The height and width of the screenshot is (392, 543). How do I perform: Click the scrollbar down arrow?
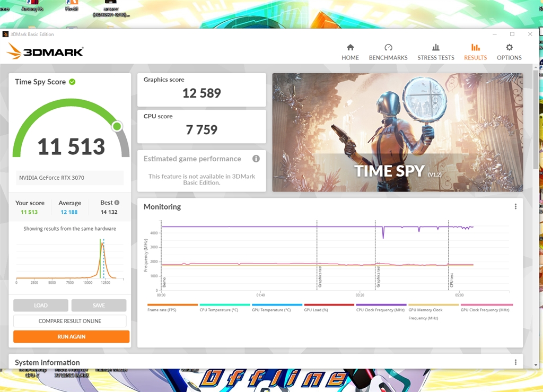[536, 365]
